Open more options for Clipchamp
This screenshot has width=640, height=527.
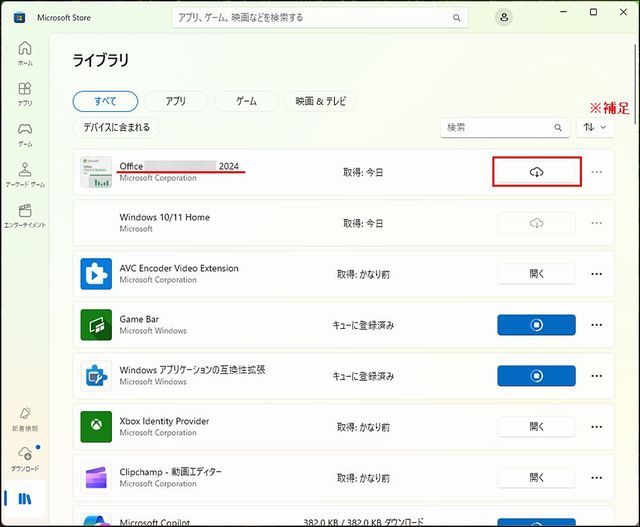[x=596, y=478]
